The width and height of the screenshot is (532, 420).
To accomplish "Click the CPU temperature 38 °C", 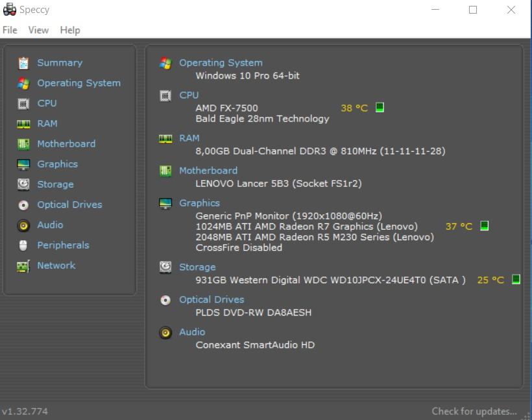I will point(354,108).
